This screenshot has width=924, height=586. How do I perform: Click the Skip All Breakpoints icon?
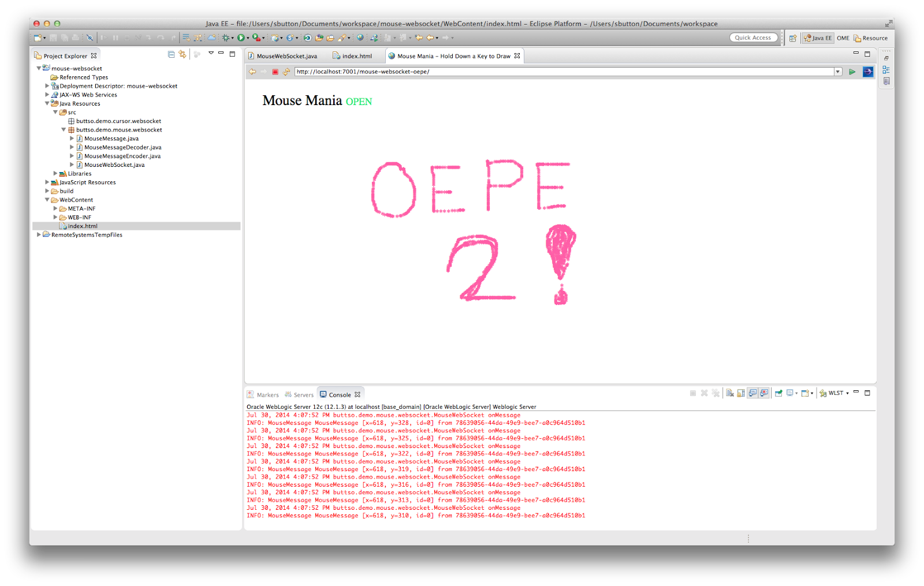[90, 38]
